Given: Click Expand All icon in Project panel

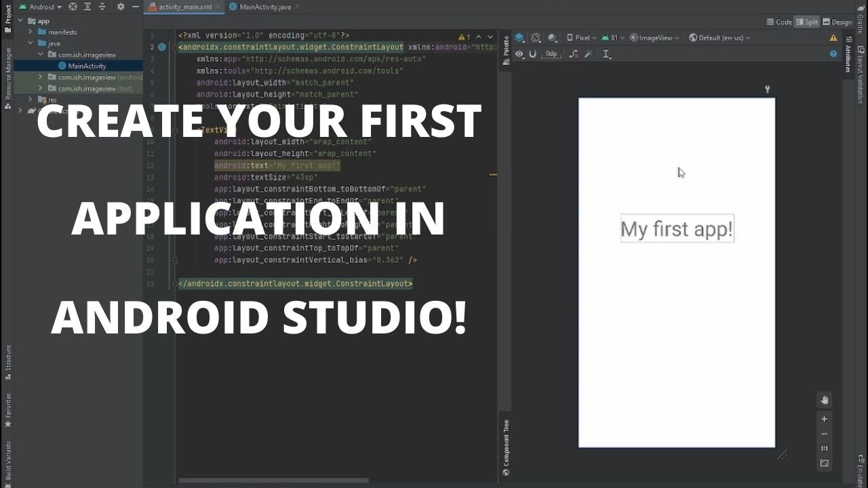Looking at the screenshot, I should click(x=87, y=7).
